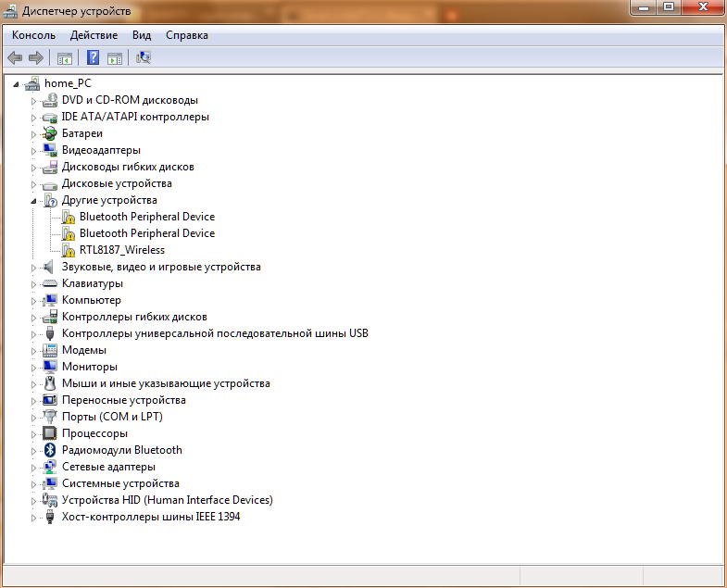Click the Клавиатуры keyboard icon

click(50, 283)
